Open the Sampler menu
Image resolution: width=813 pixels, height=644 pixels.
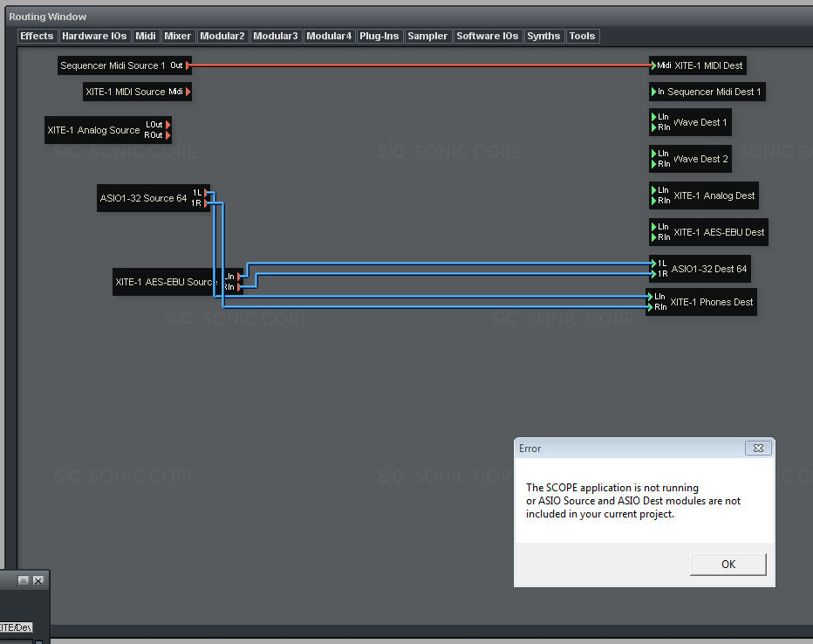tap(427, 37)
